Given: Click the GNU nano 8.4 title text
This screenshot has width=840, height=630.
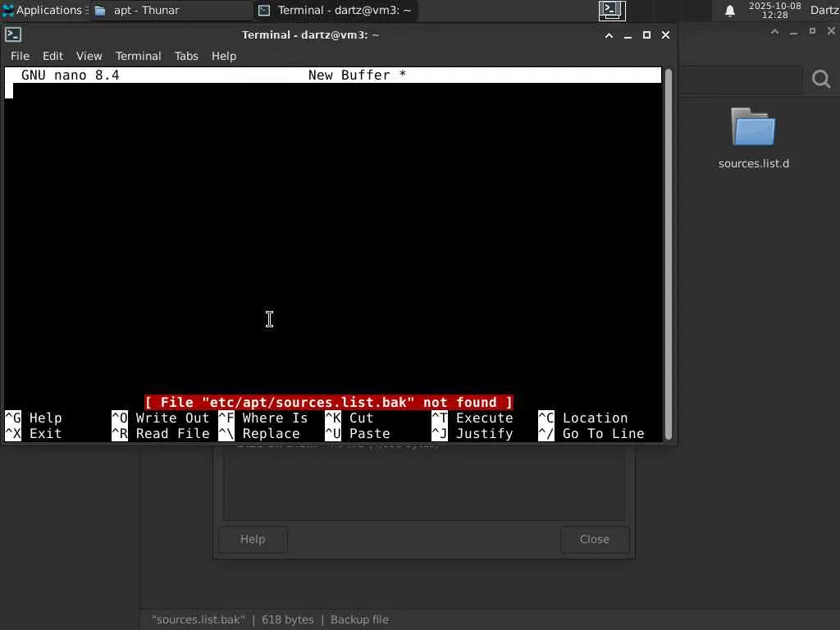Looking at the screenshot, I should coord(71,75).
